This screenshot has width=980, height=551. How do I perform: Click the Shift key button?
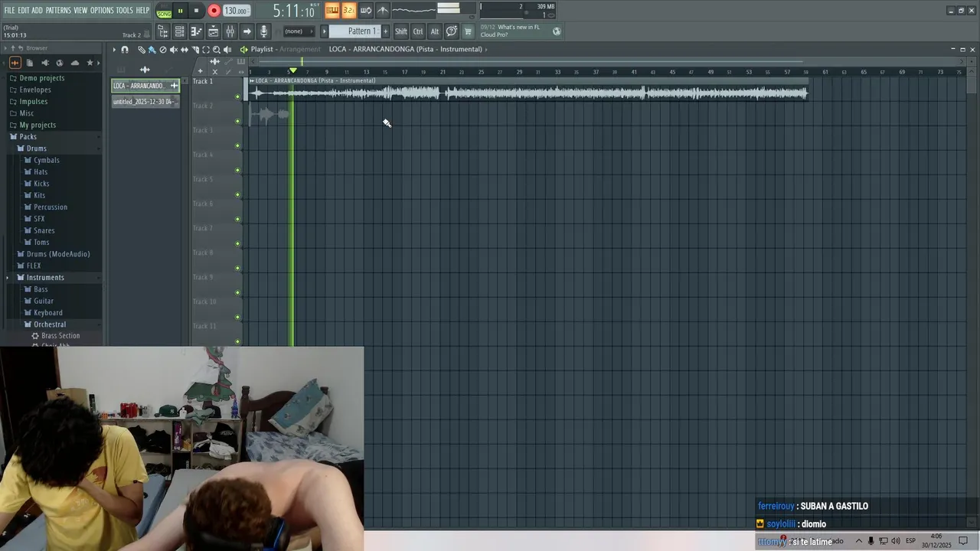click(x=401, y=31)
